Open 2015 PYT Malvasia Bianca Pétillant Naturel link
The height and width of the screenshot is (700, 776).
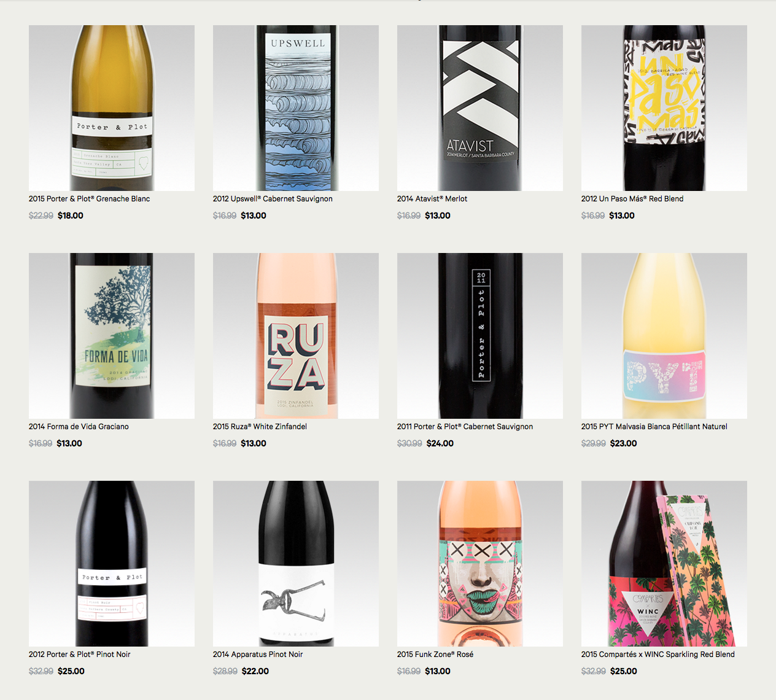654,427
